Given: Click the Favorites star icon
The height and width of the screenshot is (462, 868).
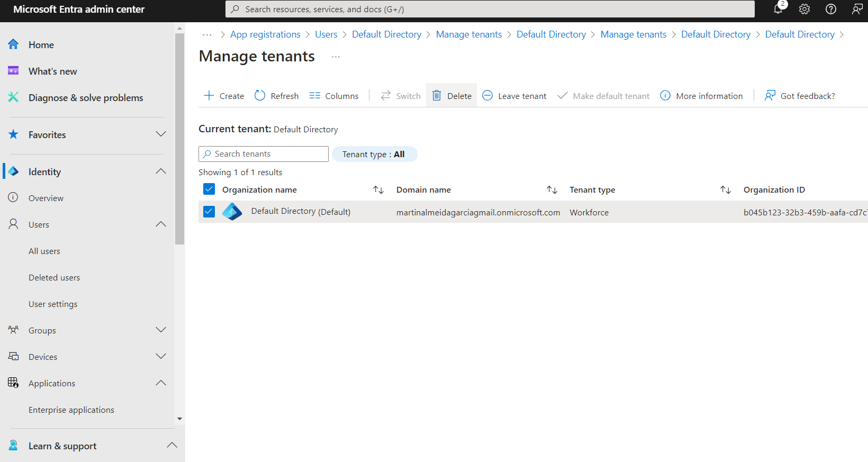Looking at the screenshot, I should pos(13,134).
